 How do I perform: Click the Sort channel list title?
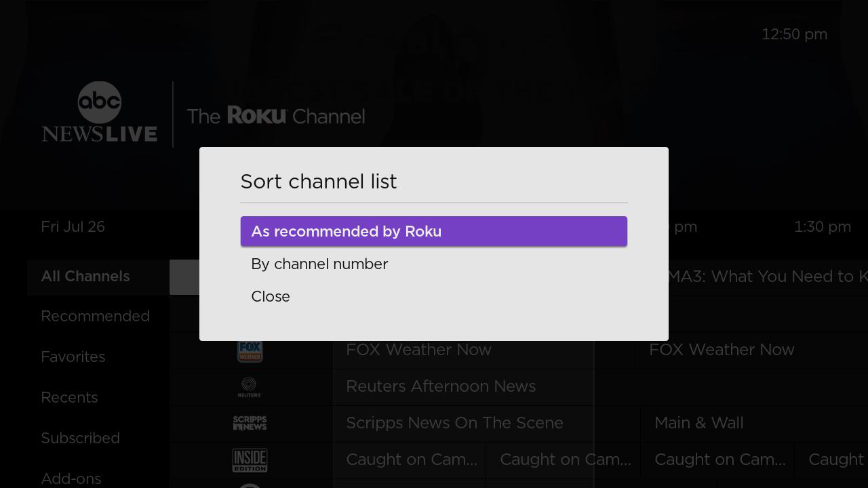click(x=319, y=182)
